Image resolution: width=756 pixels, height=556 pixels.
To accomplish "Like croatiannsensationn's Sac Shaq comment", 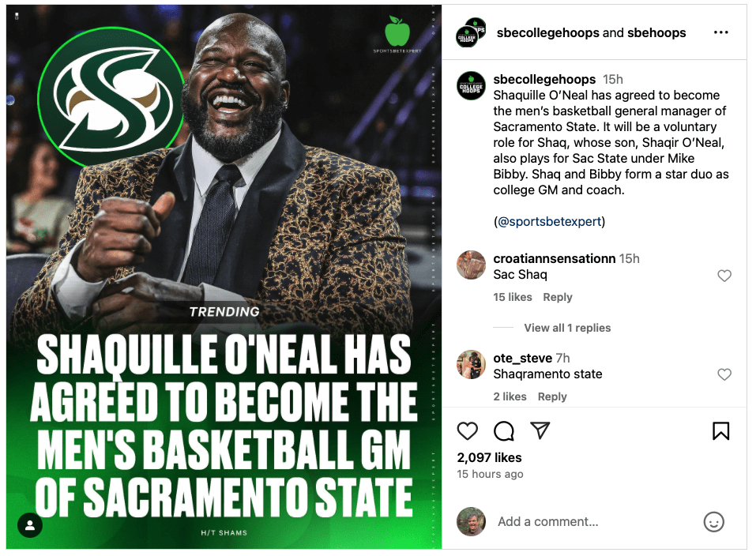I will tap(724, 276).
